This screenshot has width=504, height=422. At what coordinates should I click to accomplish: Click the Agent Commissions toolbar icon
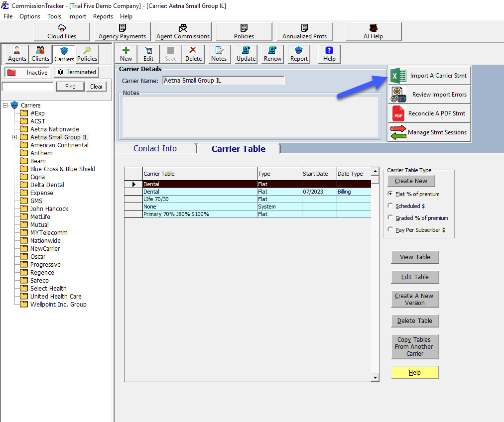coord(182,31)
